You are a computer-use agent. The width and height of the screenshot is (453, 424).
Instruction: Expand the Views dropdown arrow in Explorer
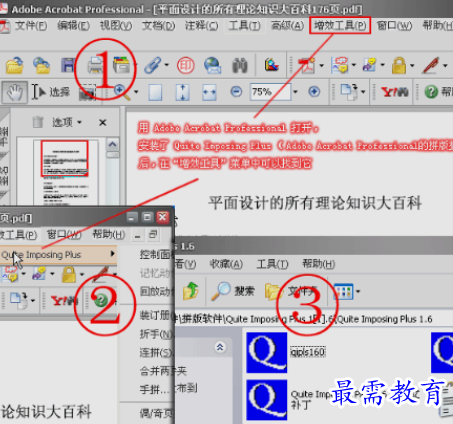click(358, 291)
